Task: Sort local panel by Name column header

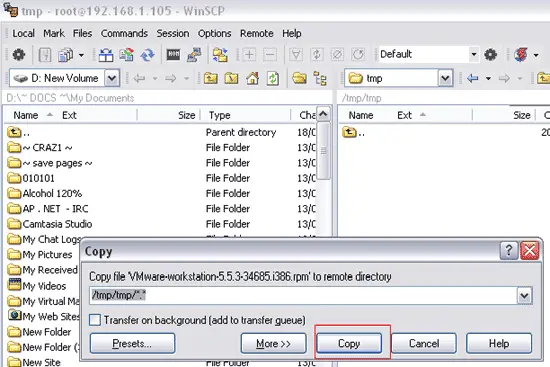Action: pyautogui.click(x=26, y=115)
